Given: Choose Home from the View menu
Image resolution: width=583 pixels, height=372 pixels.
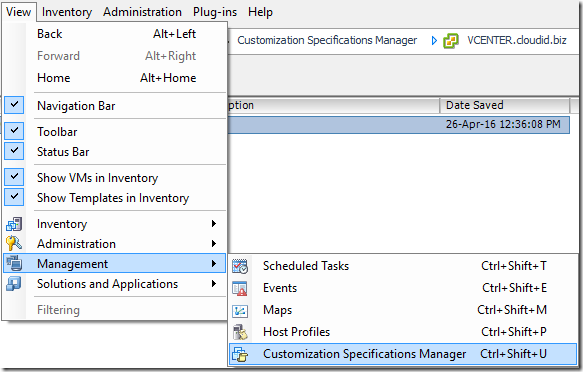Looking at the screenshot, I should 115,78.
